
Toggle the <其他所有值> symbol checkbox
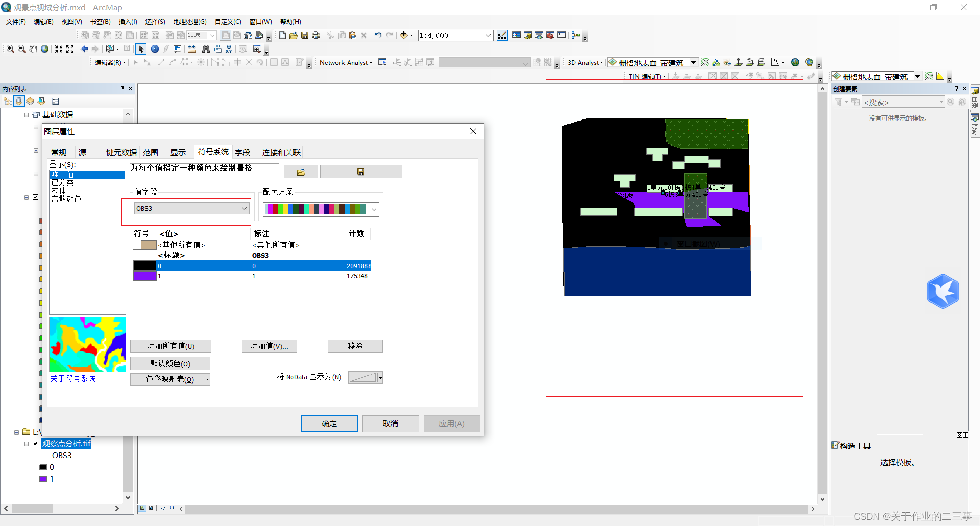click(137, 245)
